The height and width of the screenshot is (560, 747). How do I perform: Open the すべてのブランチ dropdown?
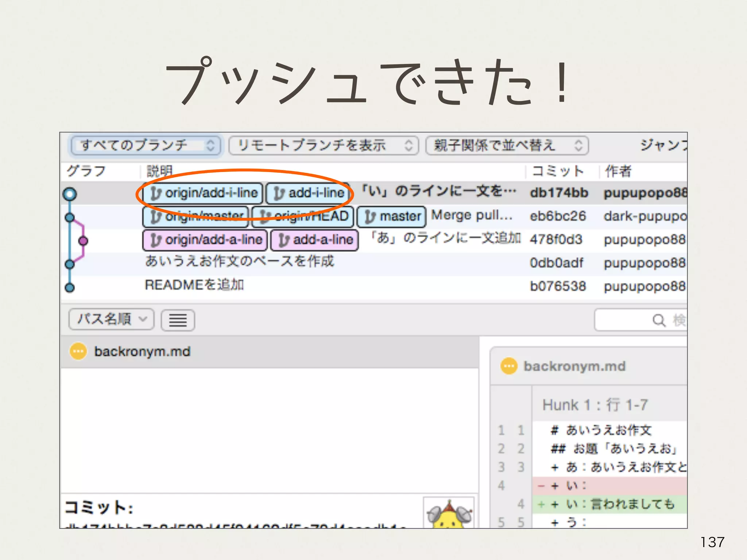coord(146,145)
